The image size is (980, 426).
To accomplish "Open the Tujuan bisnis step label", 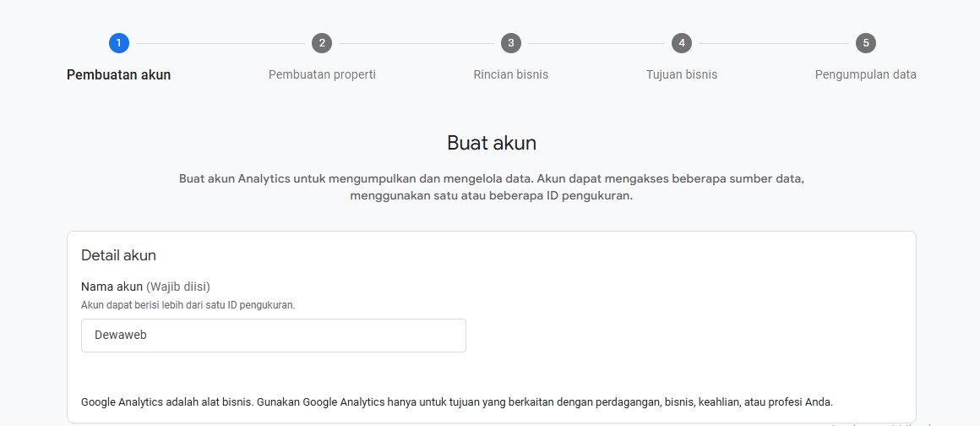I will pos(682,74).
